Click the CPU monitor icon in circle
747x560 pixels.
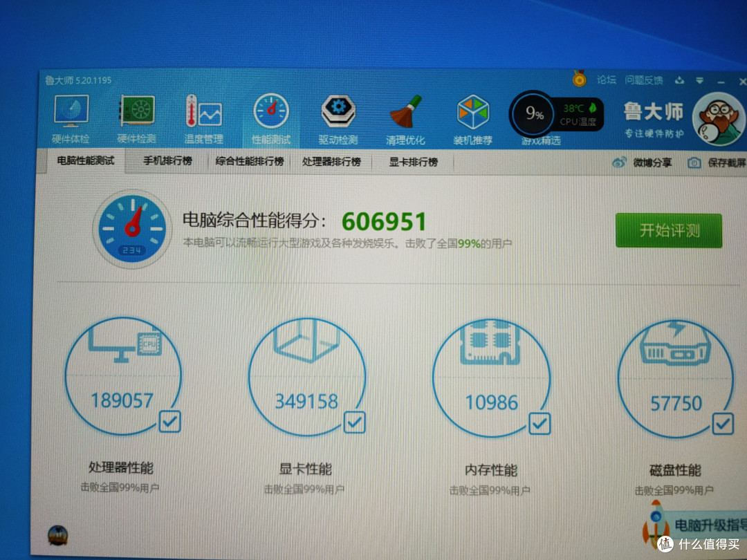124,345
